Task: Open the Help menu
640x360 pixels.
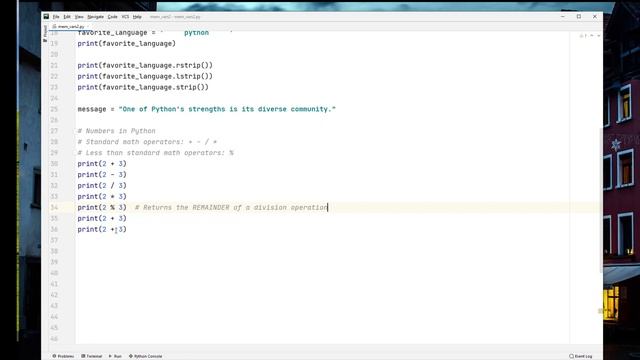Action: [x=137, y=17]
